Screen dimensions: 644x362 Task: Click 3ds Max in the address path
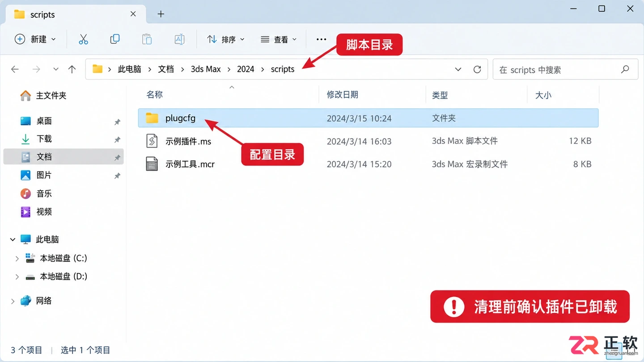tap(206, 69)
